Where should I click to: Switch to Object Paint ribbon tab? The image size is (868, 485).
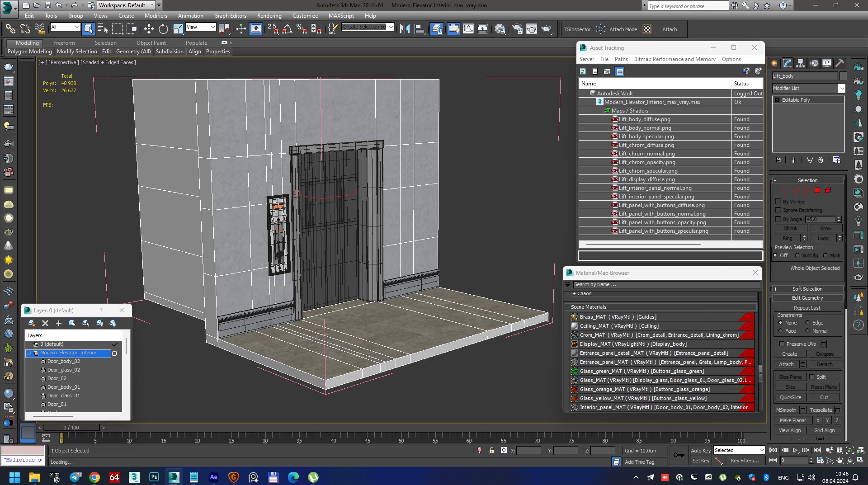(x=151, y=43)
